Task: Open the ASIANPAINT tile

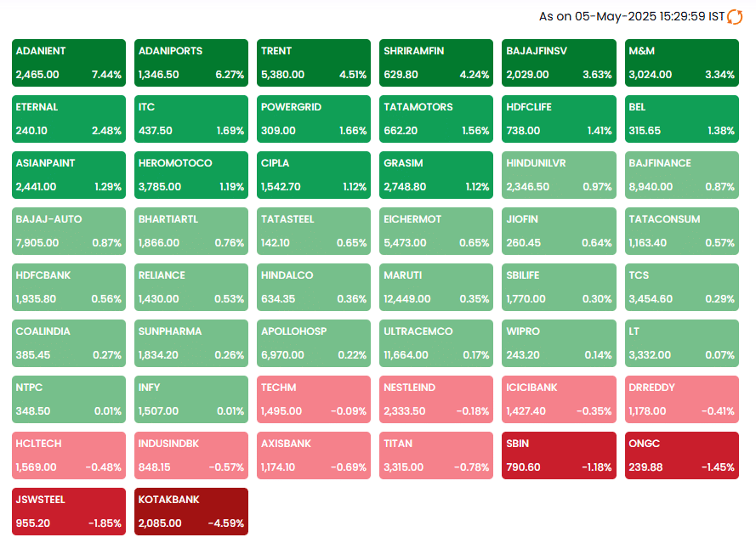Action: [68, 175]
